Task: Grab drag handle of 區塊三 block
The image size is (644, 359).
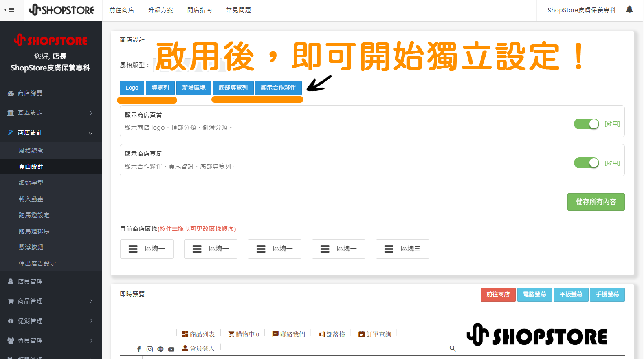Action: 389,249
